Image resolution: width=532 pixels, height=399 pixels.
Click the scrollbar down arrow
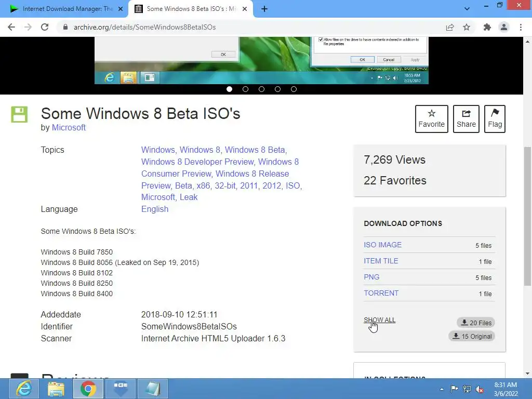527,374
